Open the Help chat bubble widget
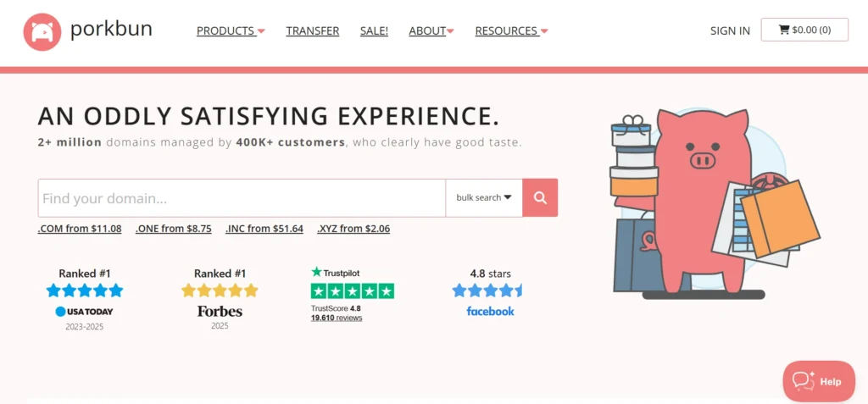868x404 pixels. click(818, 381)
